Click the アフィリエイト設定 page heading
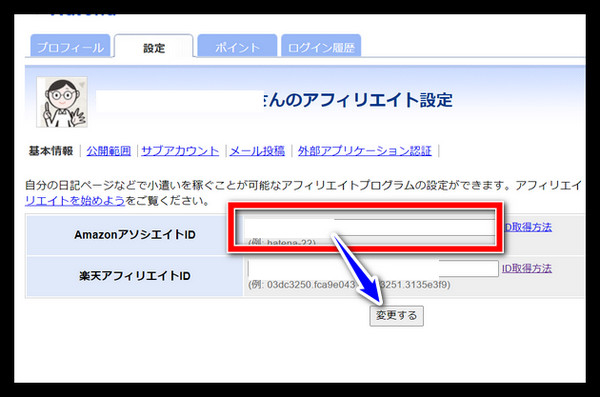Screen dimensions: 600x397 tap(358, 100)
